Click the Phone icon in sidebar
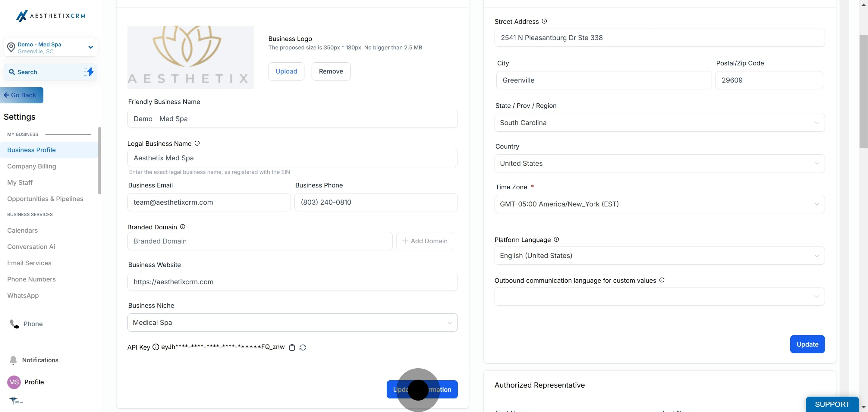The width and height of the screenshot is (868, 412). click(14, 324)
